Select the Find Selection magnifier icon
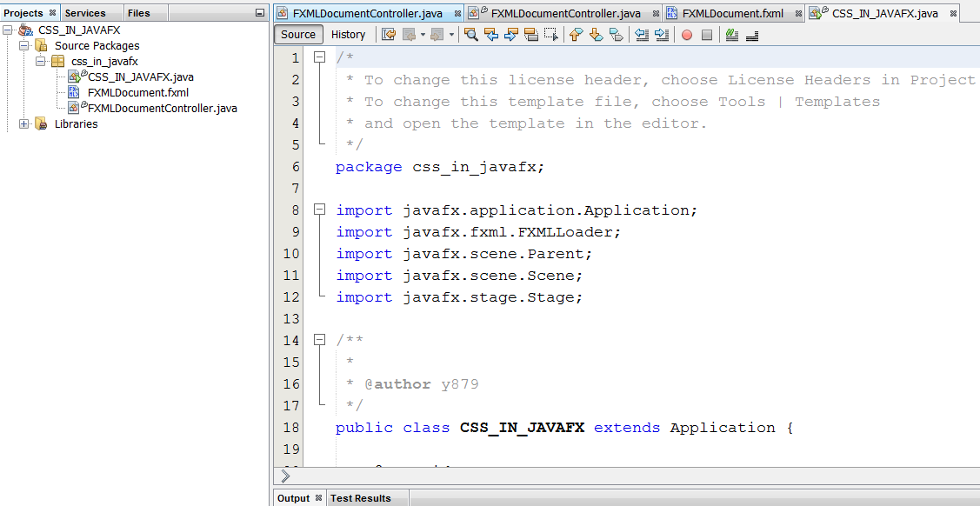Screen dimensions: 980x506 (x=470, y=34)
